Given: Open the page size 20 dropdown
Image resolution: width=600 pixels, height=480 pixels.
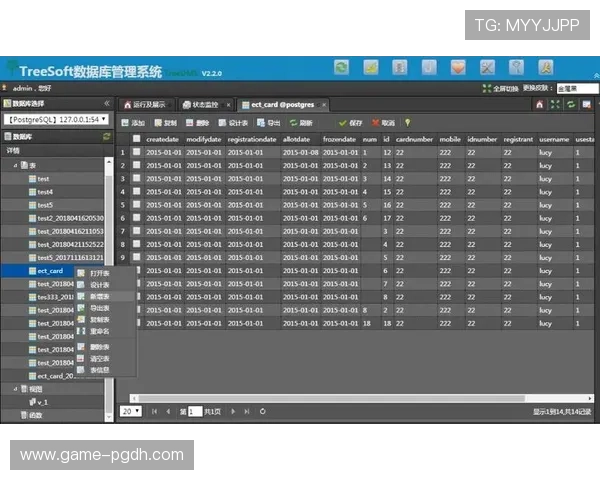Looking at the screenshot, I should 130,411.
